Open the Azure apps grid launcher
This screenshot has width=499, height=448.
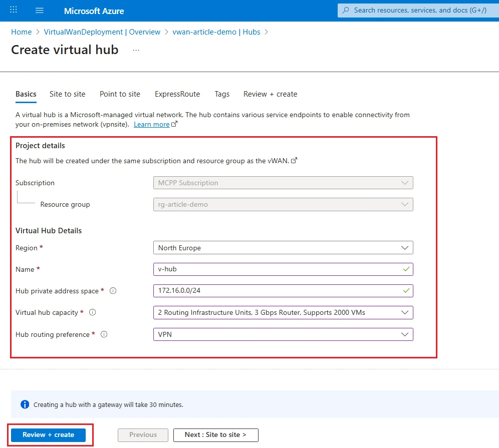tap(14, 10)
